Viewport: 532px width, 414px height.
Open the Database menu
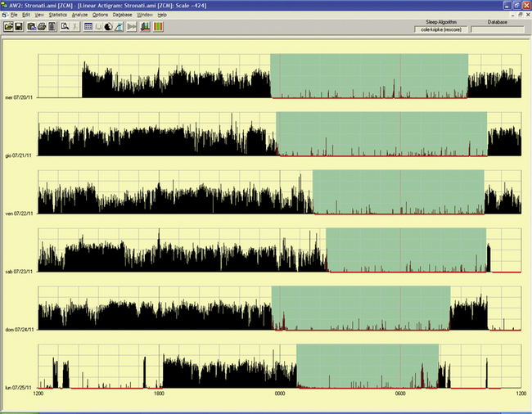[122, 15]
